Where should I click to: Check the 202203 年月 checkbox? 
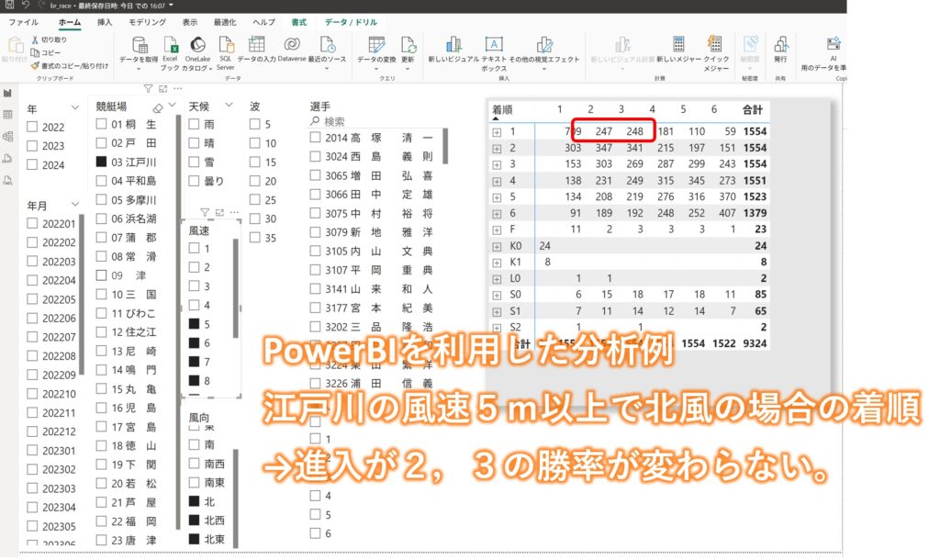pos(32,262)
